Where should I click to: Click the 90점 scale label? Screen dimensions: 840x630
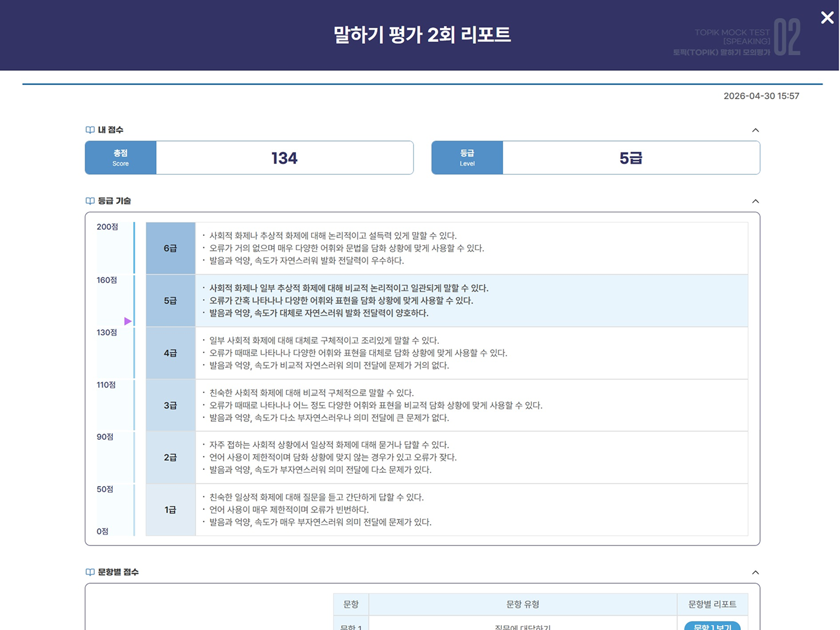(105, 437)
